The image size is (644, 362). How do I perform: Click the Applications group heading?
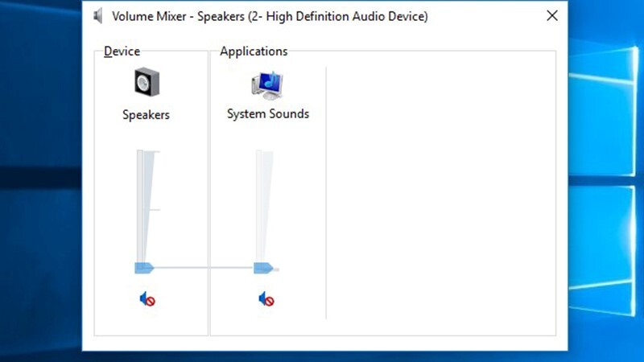254,51
